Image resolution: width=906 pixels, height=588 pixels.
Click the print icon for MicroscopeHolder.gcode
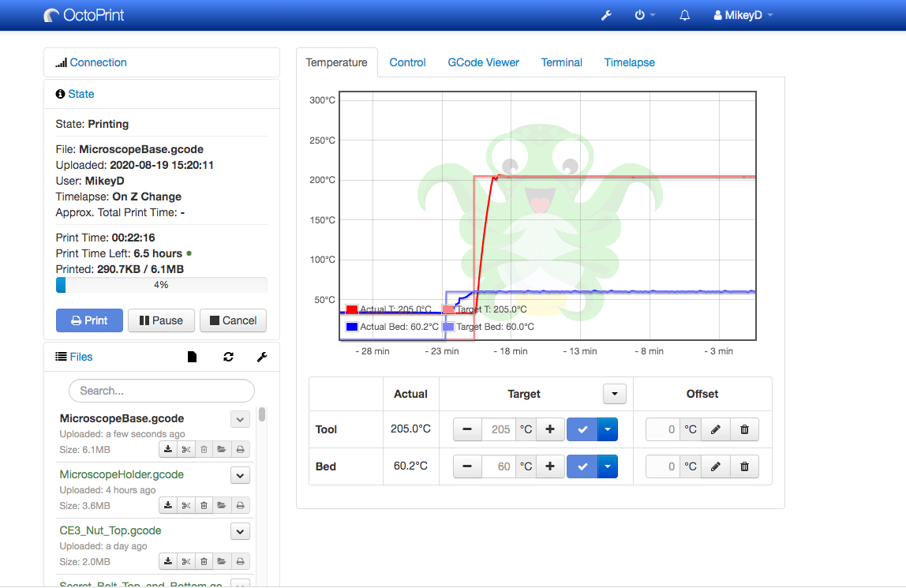click(x=241, y=505)
